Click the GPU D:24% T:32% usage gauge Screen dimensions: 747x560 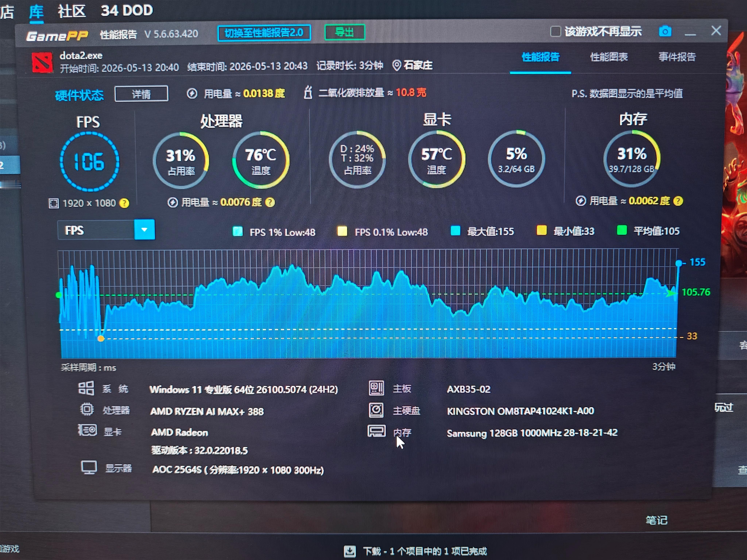(357, 159)
